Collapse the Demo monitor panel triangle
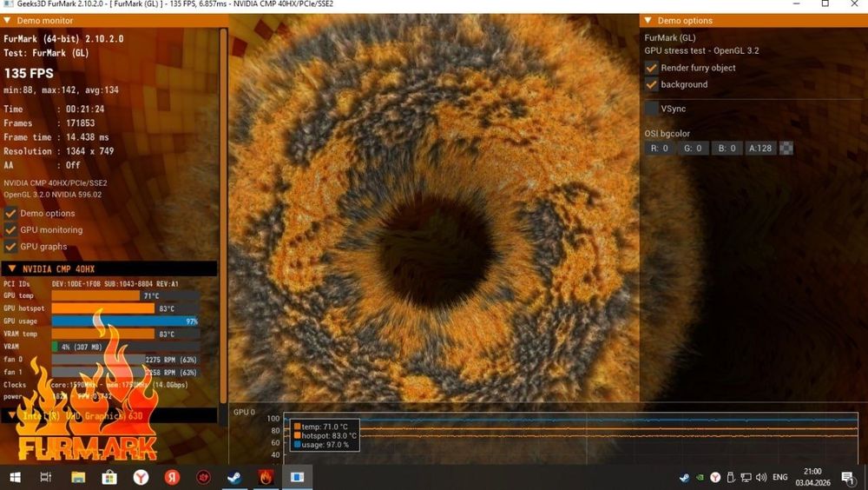Screen dimensions: 868x490 pos(7,21)
